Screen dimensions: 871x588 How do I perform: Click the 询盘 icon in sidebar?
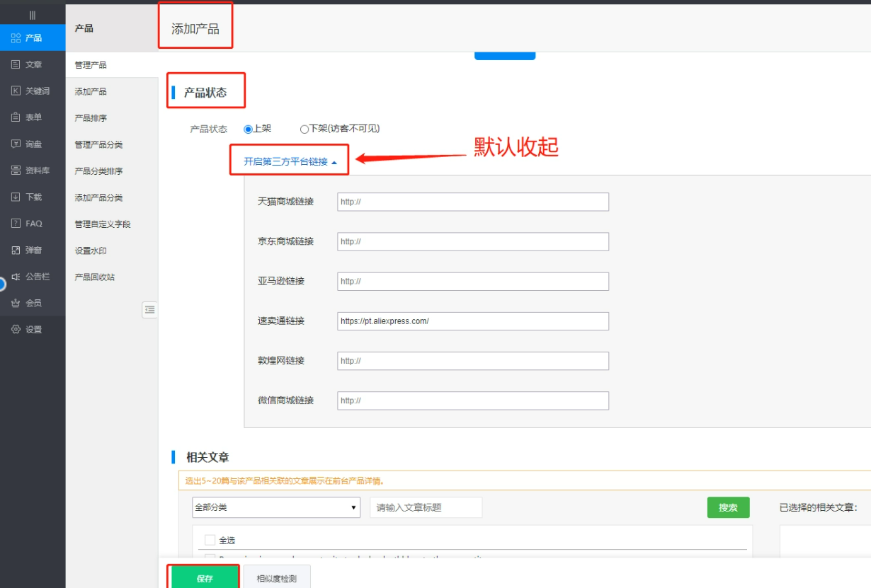(16, 144)
